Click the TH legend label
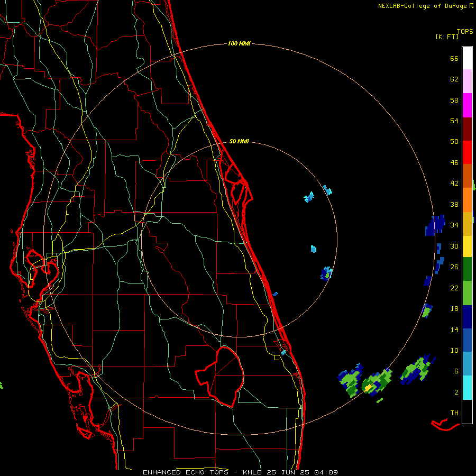This screenshot has height=476, width=476. click(x=454, y=413)
